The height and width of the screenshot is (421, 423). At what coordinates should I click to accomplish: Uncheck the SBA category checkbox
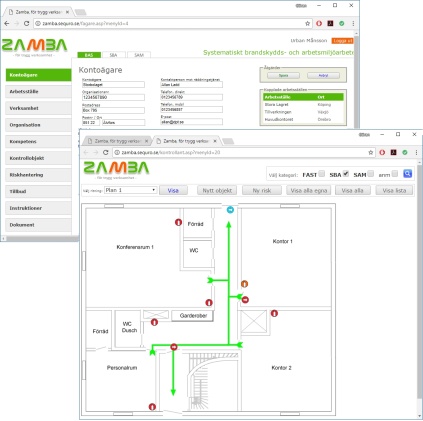346,173
